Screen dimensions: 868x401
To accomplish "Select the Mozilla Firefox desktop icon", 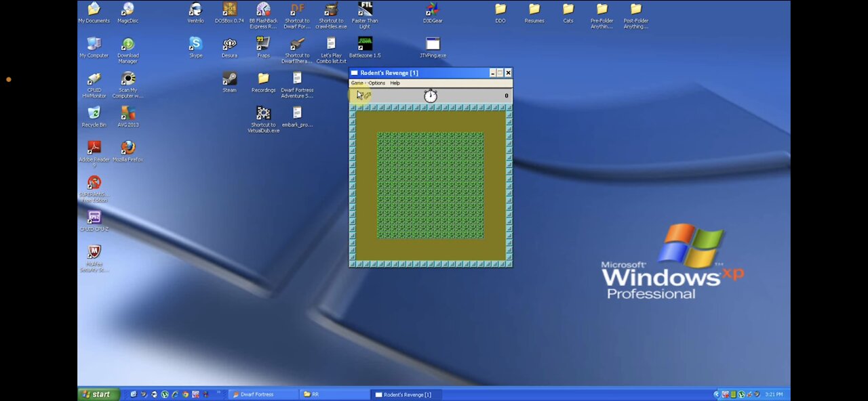I will (127, 151).
